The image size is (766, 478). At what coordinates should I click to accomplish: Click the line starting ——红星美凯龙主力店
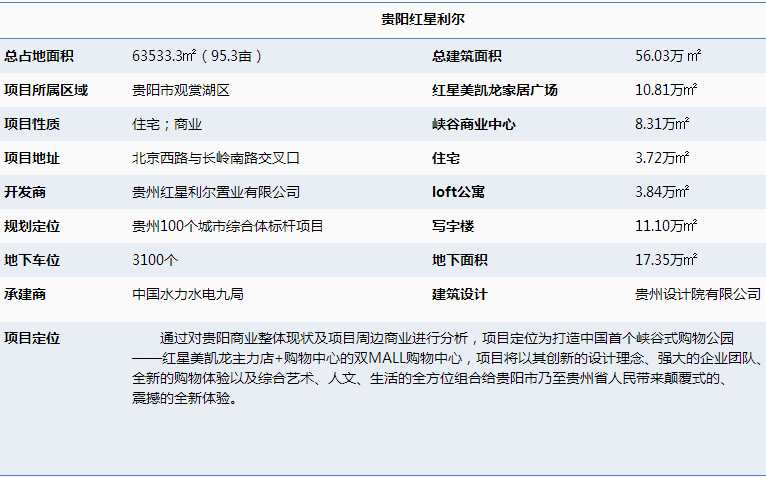pos(447,358)
